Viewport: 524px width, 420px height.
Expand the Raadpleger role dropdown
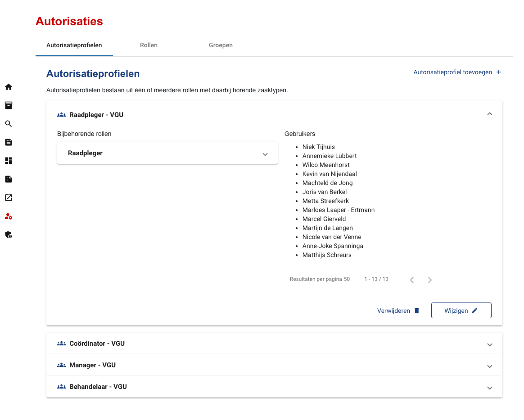(x=265, y=154)
